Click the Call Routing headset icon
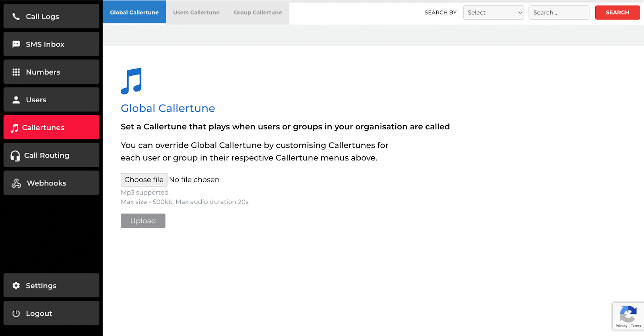644x336 pixels. (15, 156)
